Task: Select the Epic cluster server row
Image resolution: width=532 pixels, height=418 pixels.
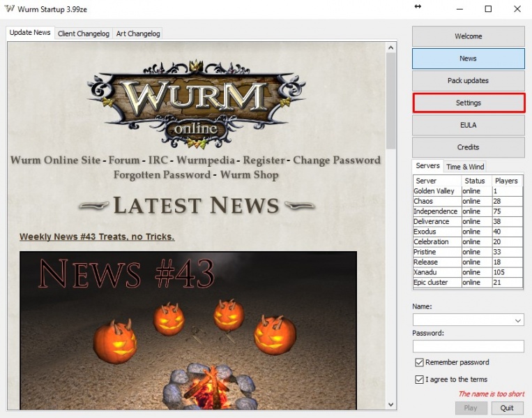Action: point(468,283)
